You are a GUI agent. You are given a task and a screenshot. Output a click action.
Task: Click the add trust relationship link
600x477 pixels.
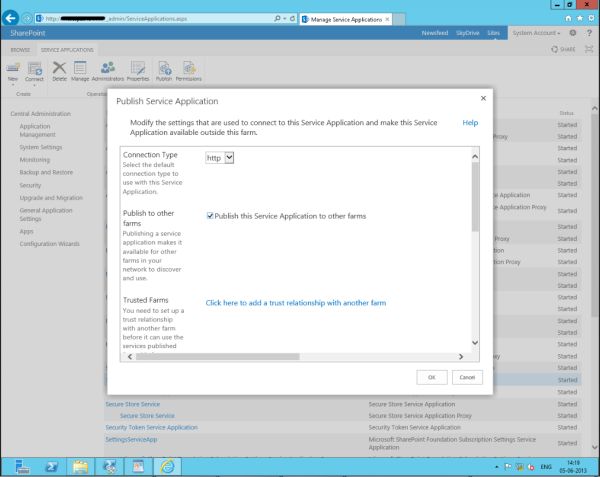(296, 303)
